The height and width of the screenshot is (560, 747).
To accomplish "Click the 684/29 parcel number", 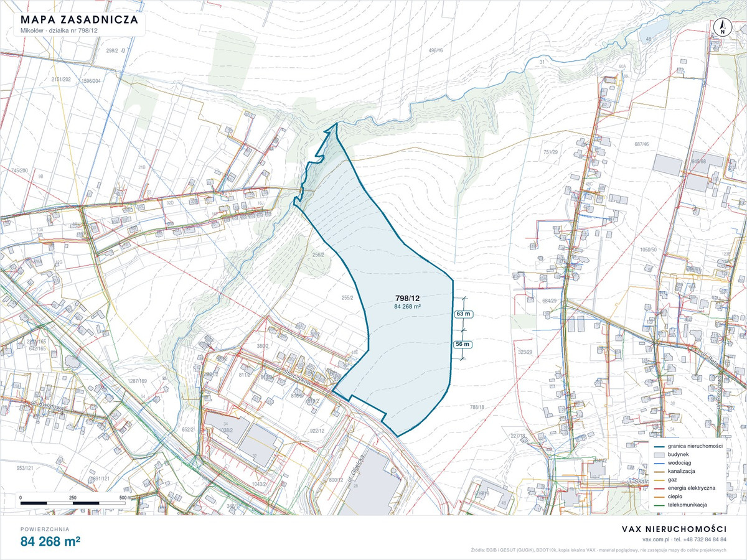I will (x=549, y=301).
